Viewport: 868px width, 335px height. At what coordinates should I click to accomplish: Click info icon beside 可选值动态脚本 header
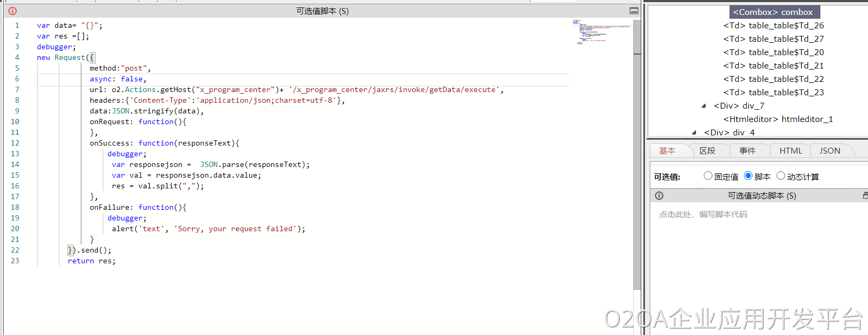coord(659,196)
